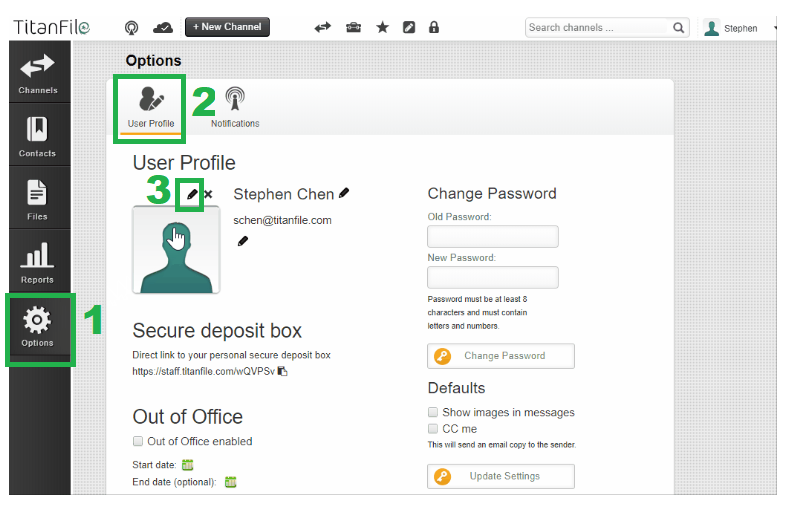Click pencil icon below the email address
The image size is (796, 522).
243,241
